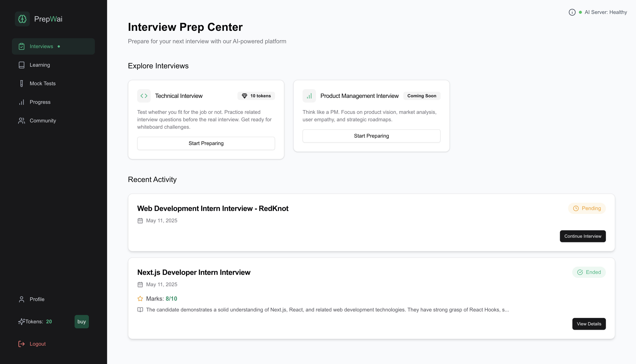Log out using the Logout link

point(38,344)
